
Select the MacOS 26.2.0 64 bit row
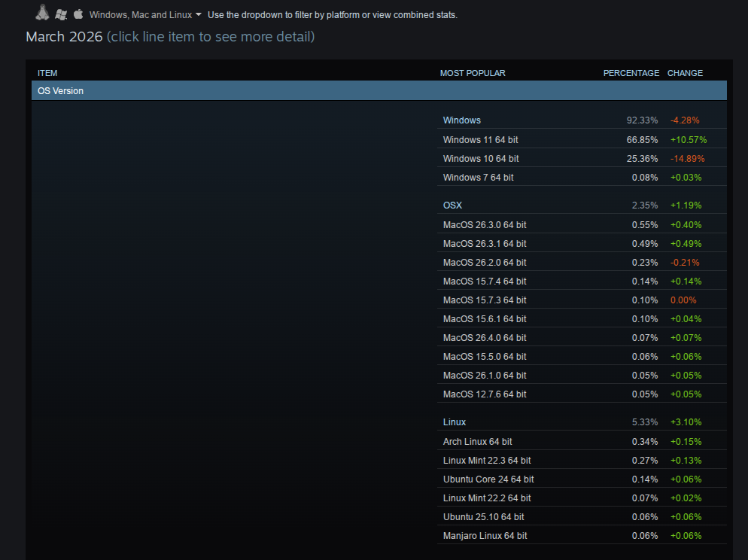coord(582,263)
